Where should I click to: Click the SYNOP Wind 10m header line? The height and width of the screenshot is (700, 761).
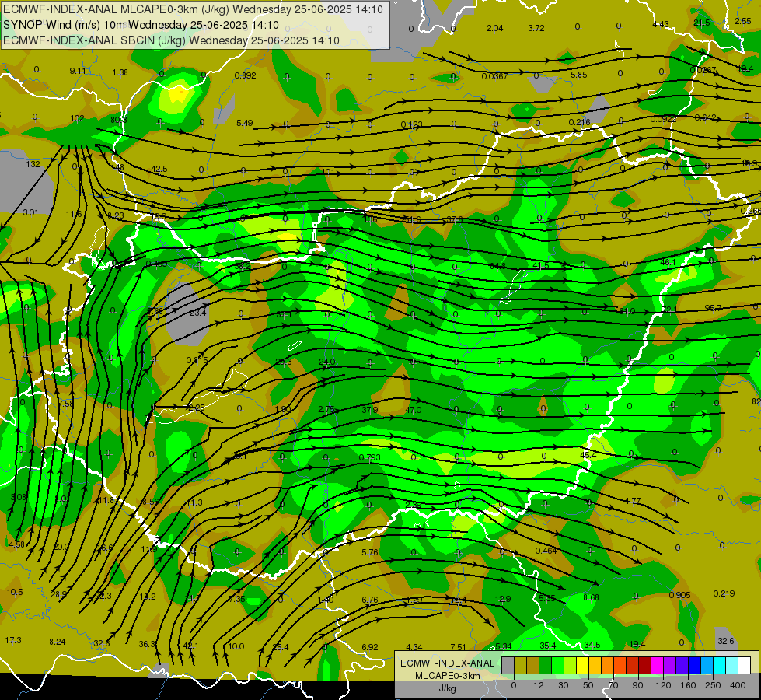pos(141,25)
